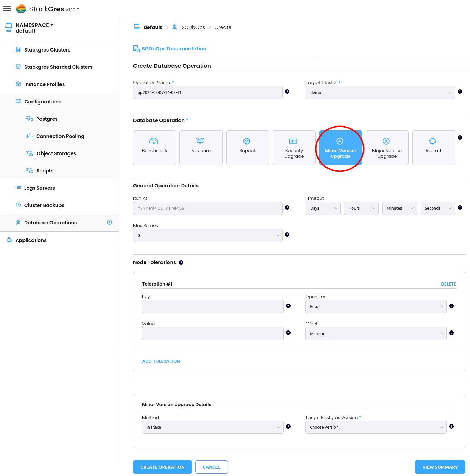Expand the Max Retries dropdown
This screenshot has width=470, height=476.
(208, 236)
